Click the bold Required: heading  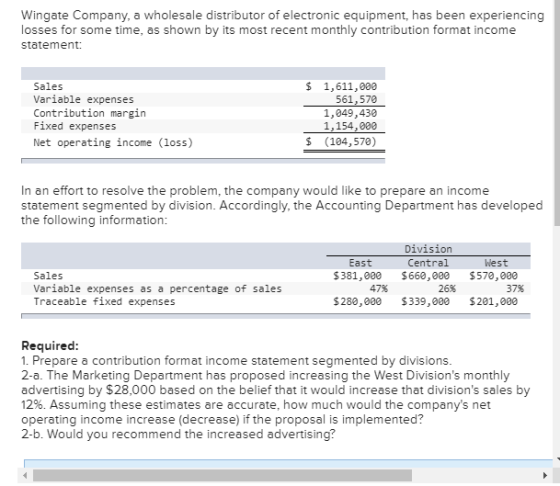coord(50,346)
